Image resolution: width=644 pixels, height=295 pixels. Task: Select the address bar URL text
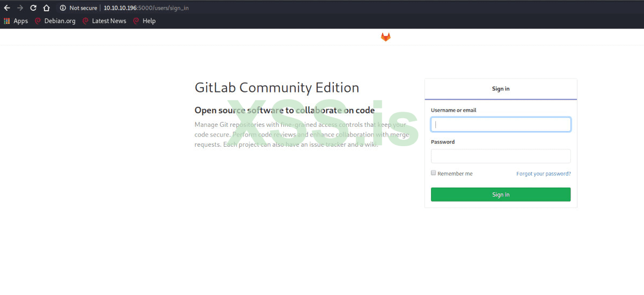pos(146,8)
